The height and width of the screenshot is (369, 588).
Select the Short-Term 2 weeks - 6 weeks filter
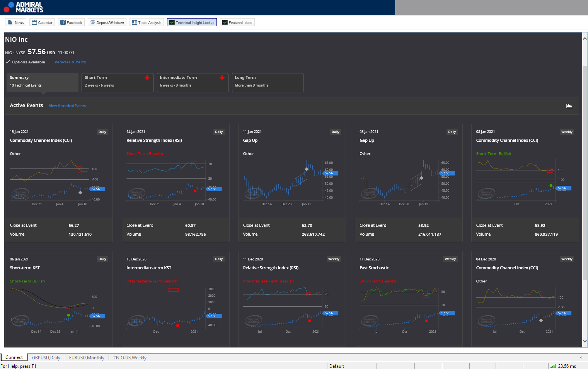click(x=117, y=82)
